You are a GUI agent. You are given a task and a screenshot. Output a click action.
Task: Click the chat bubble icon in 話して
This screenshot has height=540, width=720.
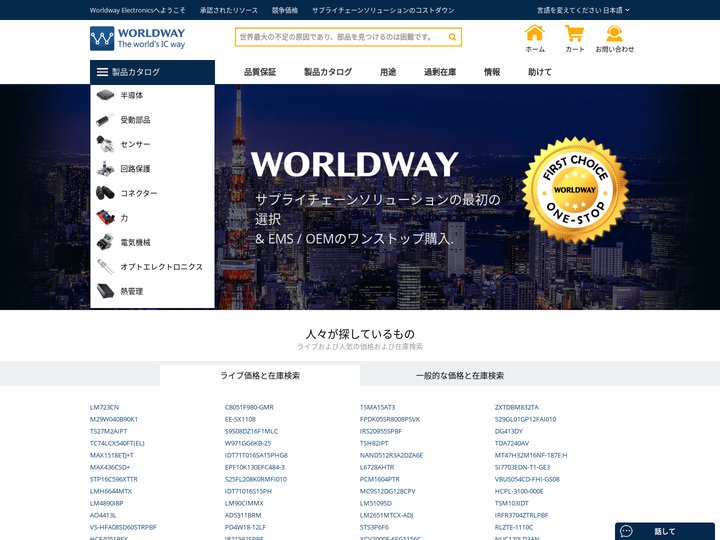pyautogui.click(x=626, y=531)
